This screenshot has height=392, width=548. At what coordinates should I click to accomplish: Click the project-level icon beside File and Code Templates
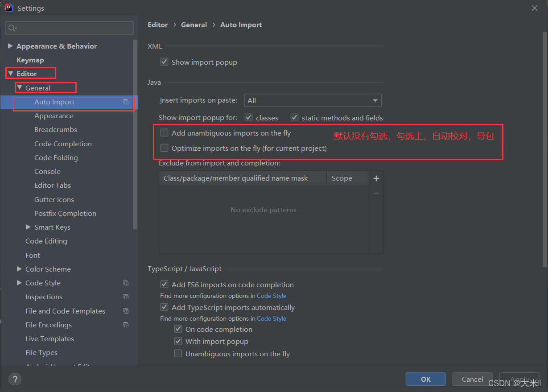126,311
